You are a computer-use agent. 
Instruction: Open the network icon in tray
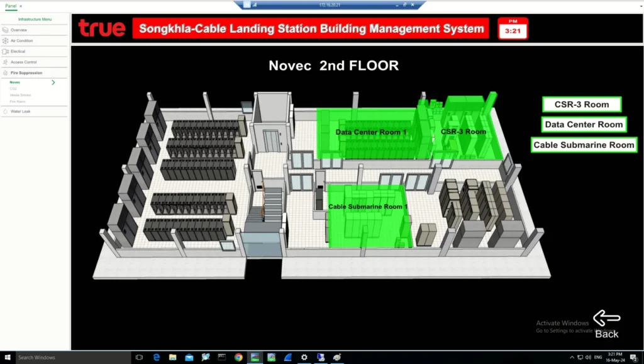click(580, 358)
